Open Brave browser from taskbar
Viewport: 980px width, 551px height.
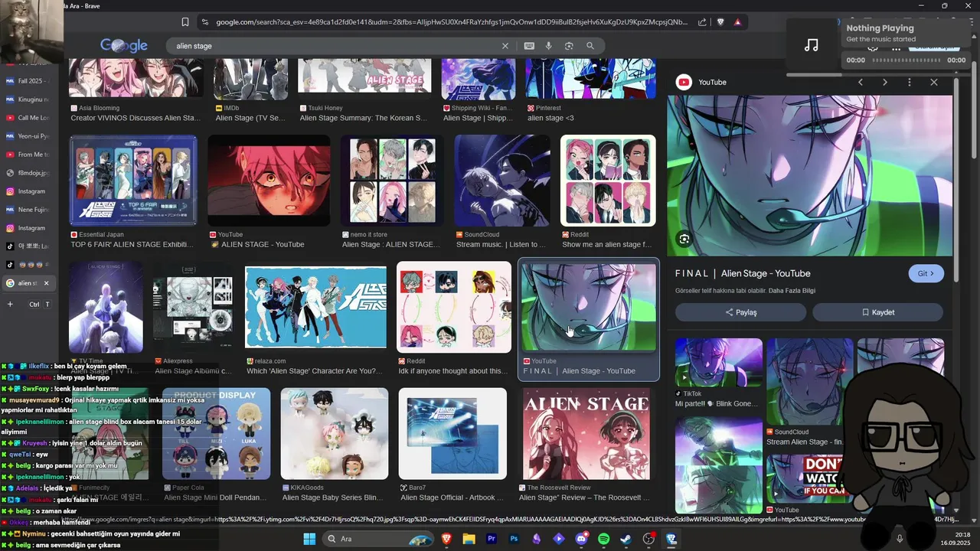446,539
